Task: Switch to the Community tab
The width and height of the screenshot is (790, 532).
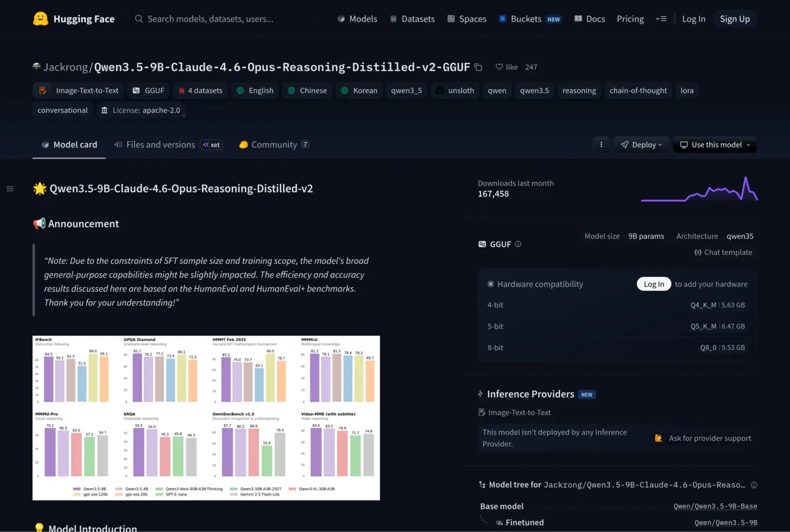Action: point(273,144)
